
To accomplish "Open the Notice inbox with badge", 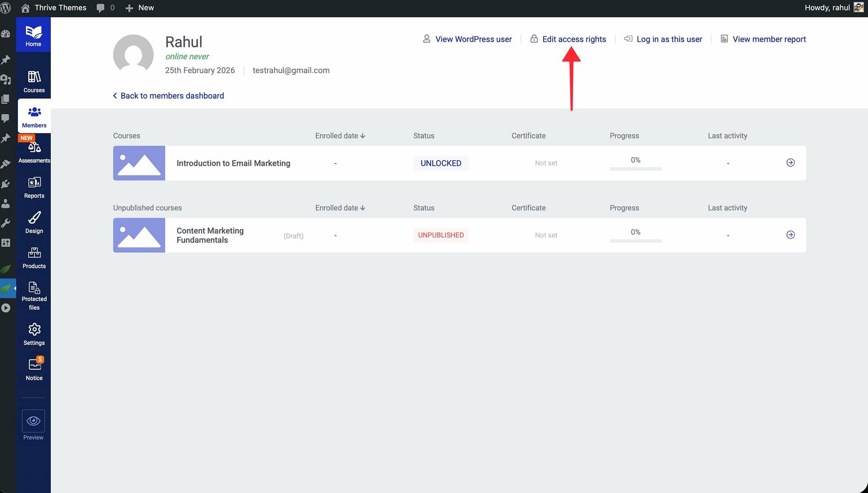I will 34,369.
